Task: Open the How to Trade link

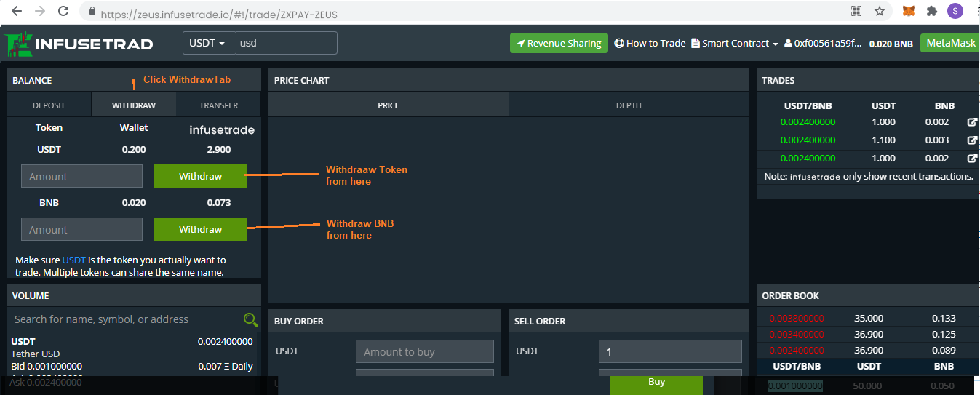Action: coord(650,43)
